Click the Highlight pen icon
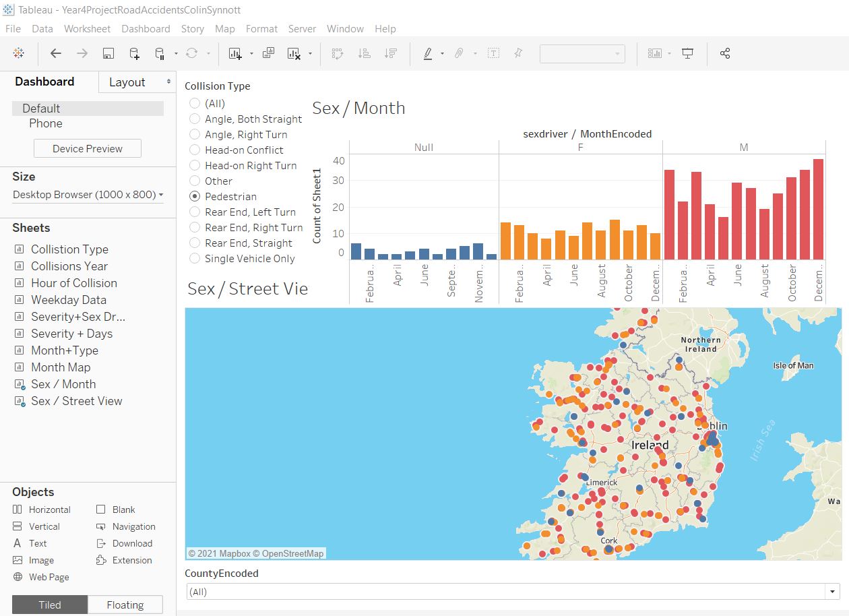Viewport: 849px width, 616px height. pyautogui.click(x=428, y=54)
